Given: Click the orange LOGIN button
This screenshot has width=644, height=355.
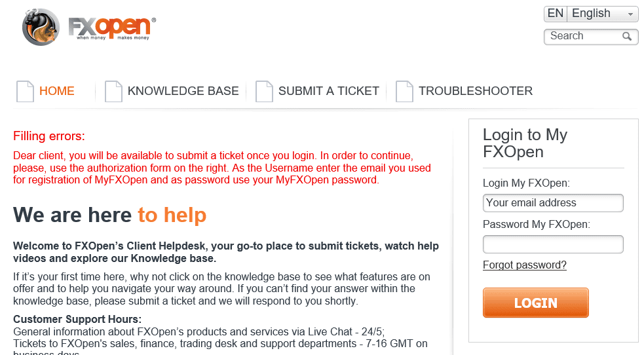Looking at the screenshot, I should pos(535,303).
